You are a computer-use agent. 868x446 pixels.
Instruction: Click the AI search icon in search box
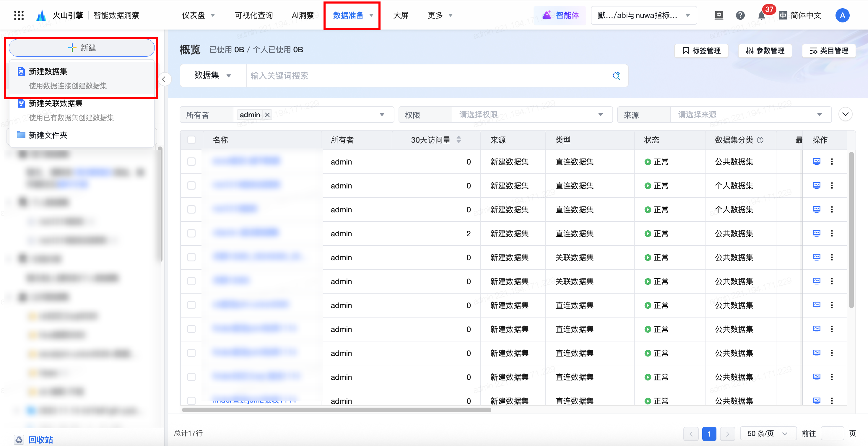pyautogui.click(x=616, y=75)
